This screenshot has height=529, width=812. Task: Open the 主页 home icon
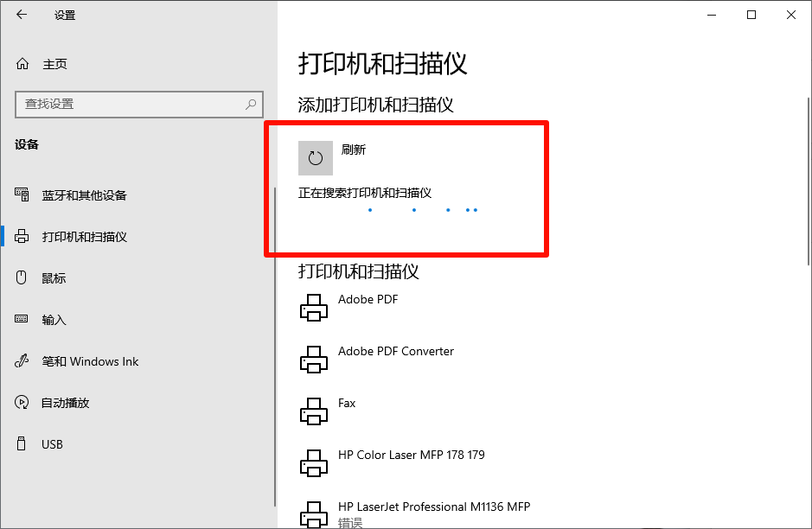(x=22, y=64)
